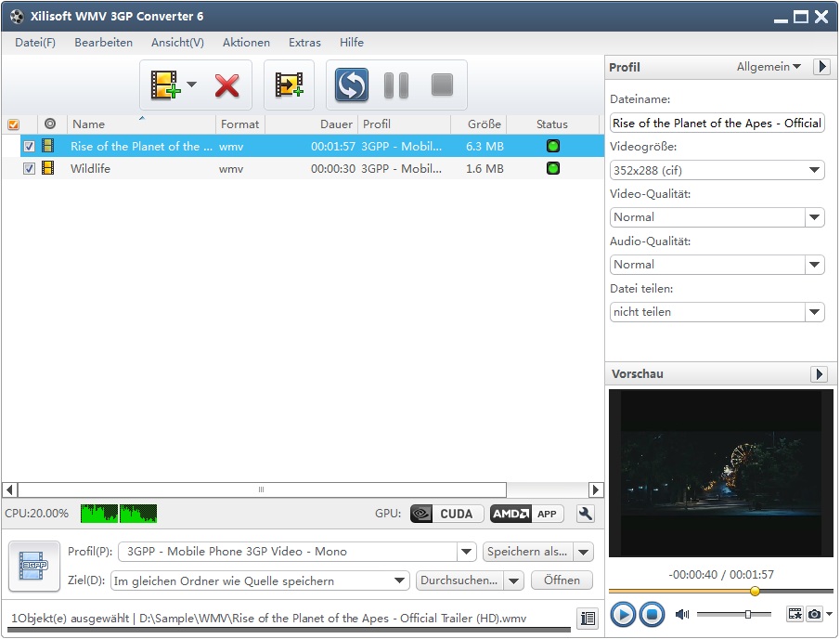Open the Extras menu
The width and height of the screenshot is (840, 639).
tap(304, 43)
